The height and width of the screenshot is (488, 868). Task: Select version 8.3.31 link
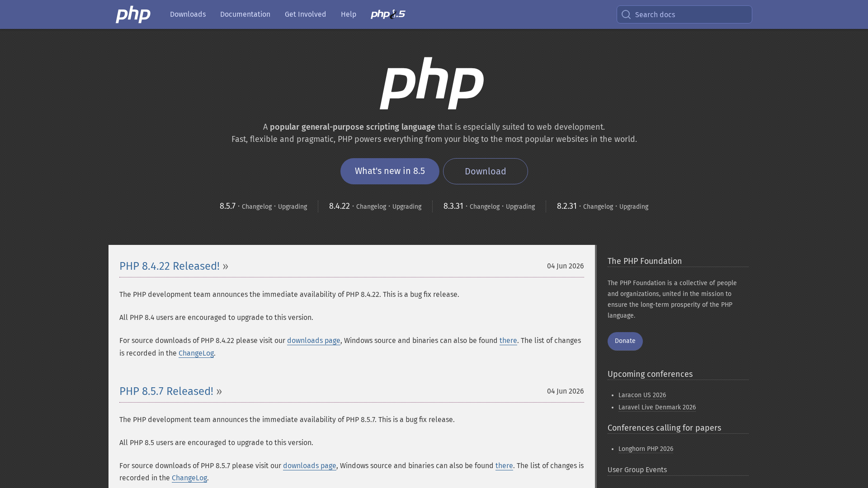(x=453, y=206)
